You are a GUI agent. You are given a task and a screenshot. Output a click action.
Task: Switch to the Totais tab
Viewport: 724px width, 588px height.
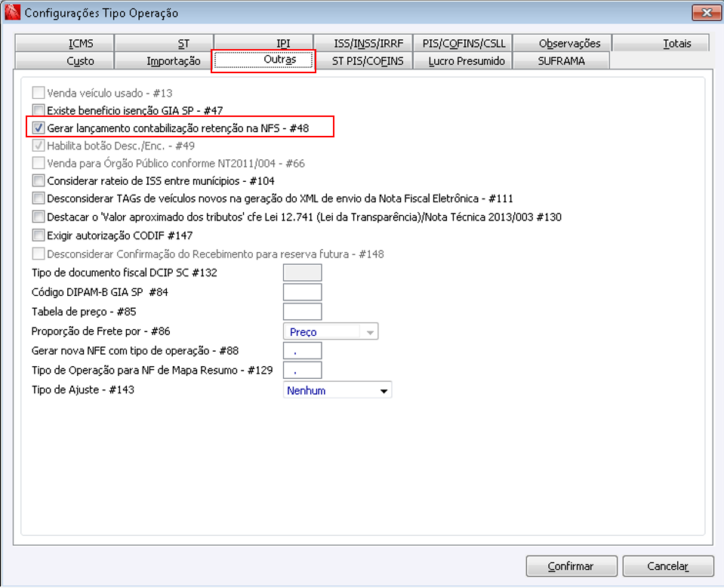[x=661, y=43]
